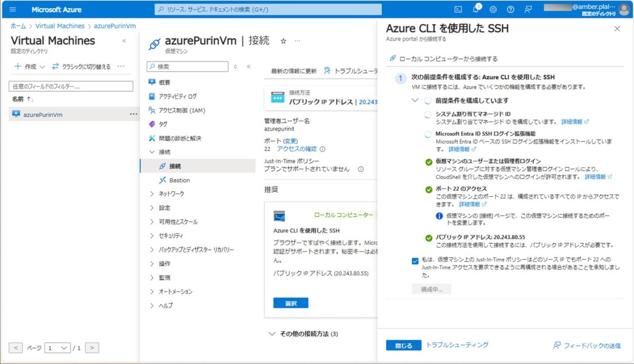Collapse the resource menu with double chevron

248,66
